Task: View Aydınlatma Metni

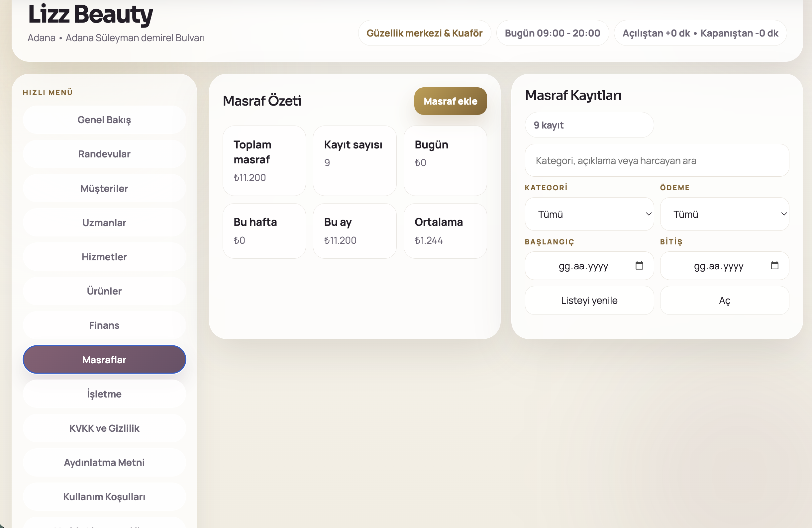Action: [104, 463]
